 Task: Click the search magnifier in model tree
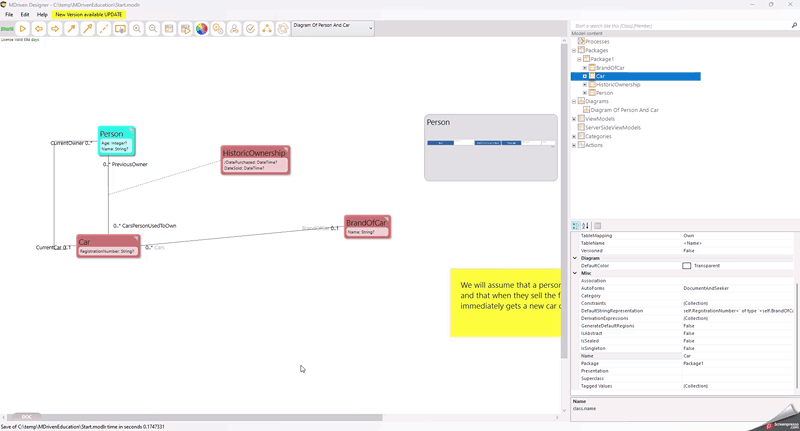(794, 25)
